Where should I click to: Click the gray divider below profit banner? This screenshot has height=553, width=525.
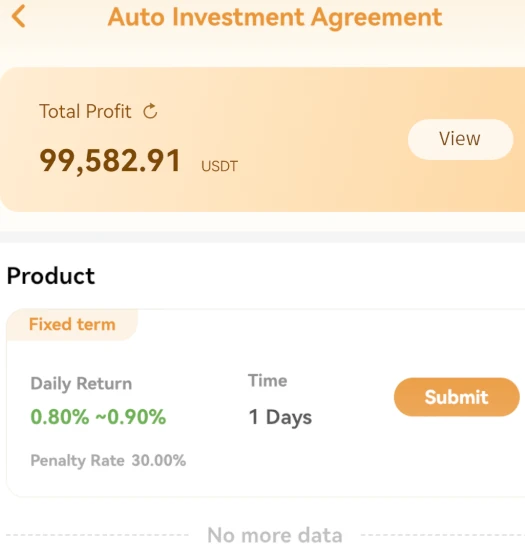coord(262,237)
